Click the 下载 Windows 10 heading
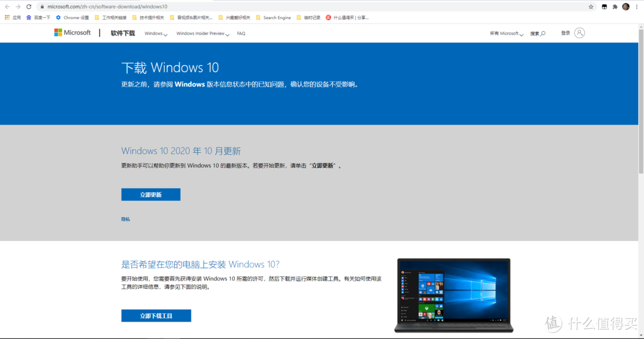Screen dimensions: 644x339 tap(170, 67)
